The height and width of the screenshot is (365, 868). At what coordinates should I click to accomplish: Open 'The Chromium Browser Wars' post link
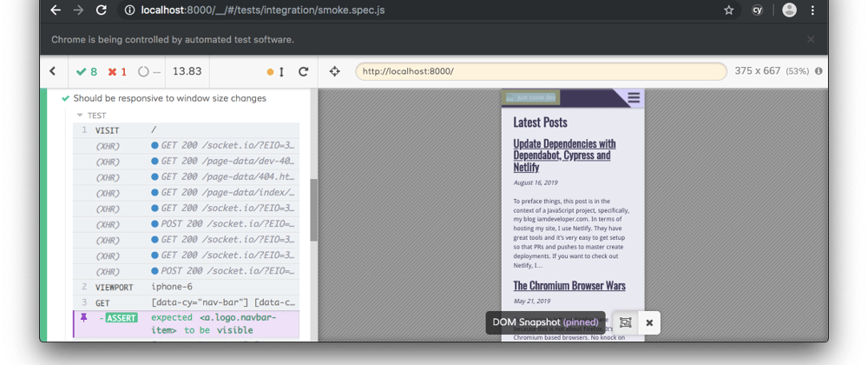click(x=569, y=286)
